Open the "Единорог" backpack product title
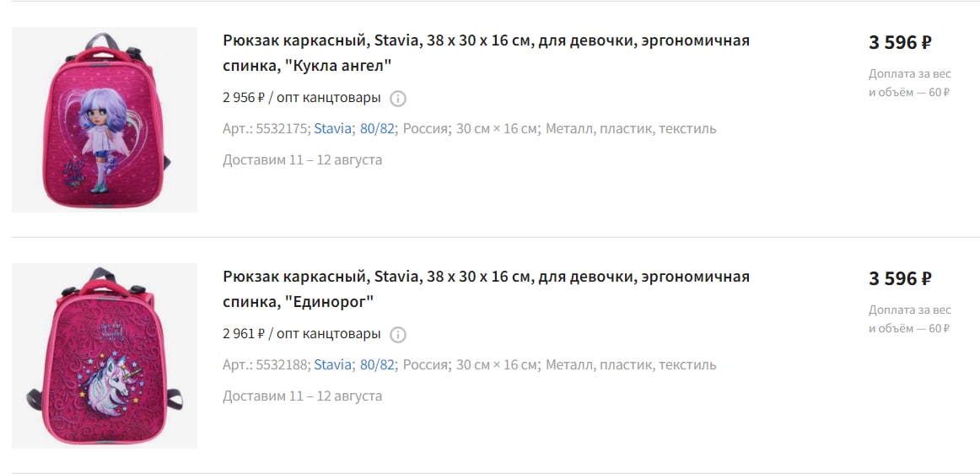980x474 pixels. pyautogui.click(x=486, y=289)
